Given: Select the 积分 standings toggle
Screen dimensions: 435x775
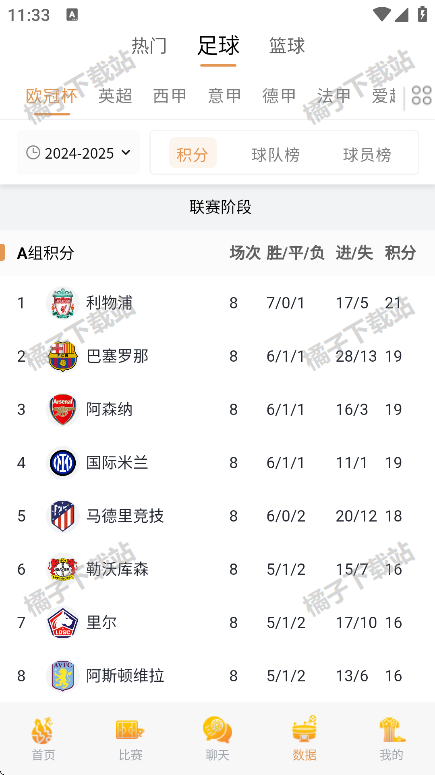Looking at the screenshot, I should click(192, 154).
